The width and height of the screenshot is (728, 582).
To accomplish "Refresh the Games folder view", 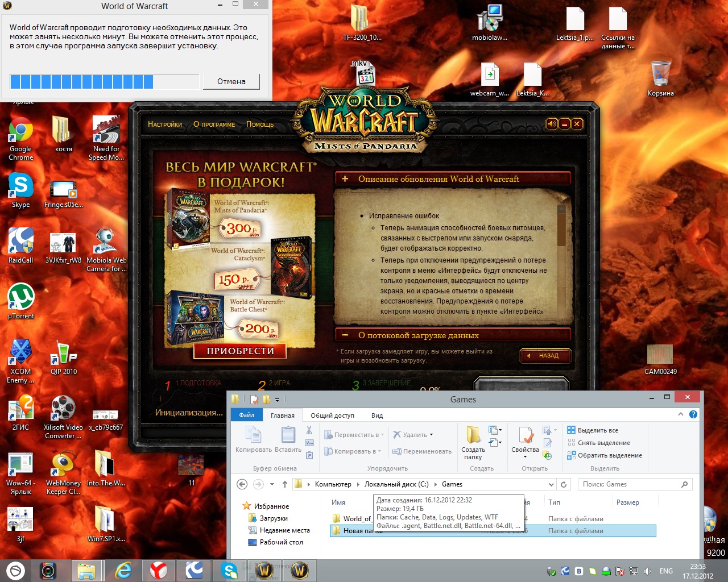I will click(x=564, y=484).
